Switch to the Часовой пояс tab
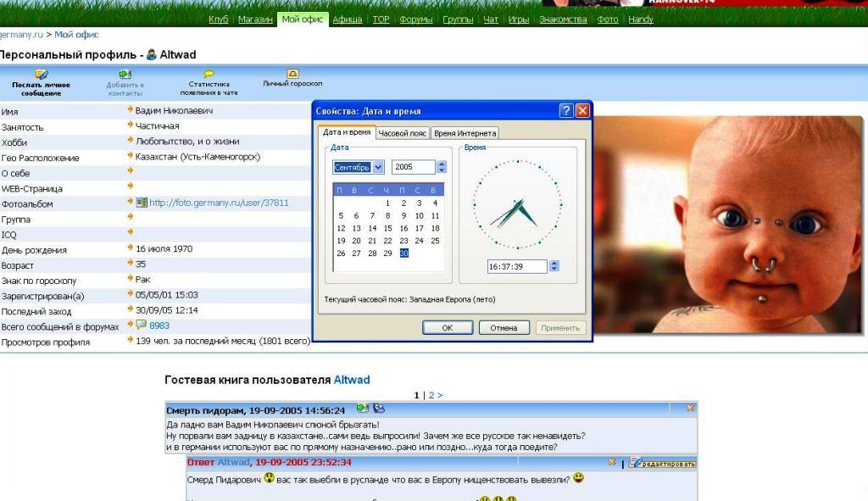 403,133
